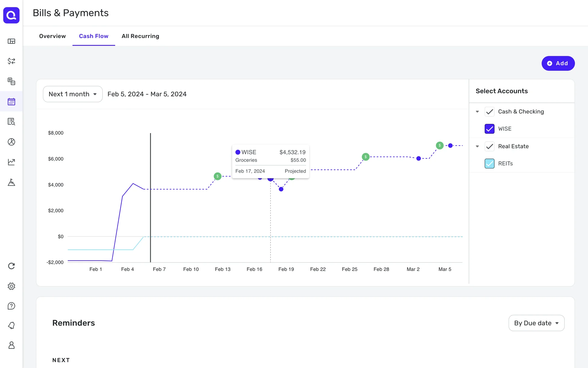Uncheck the WISE account checkbox
This screenshot has height=368, width=588.
point(489,129)
